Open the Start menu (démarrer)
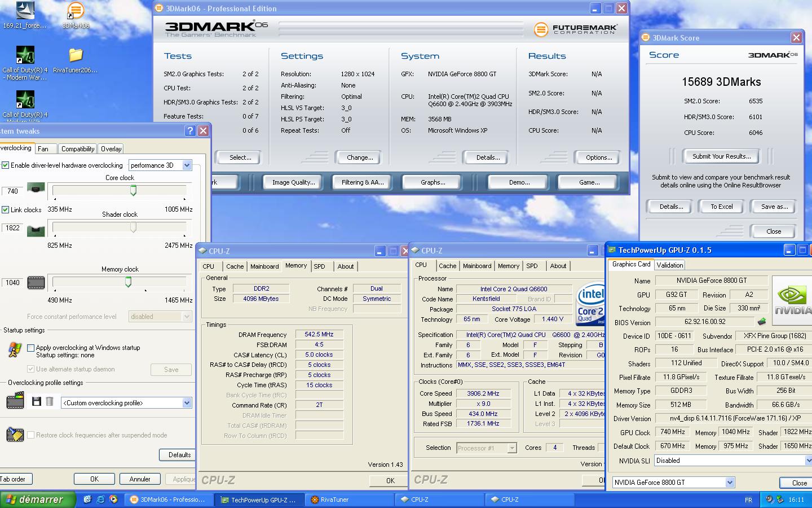Screen dimensions: 812x508 38,500
